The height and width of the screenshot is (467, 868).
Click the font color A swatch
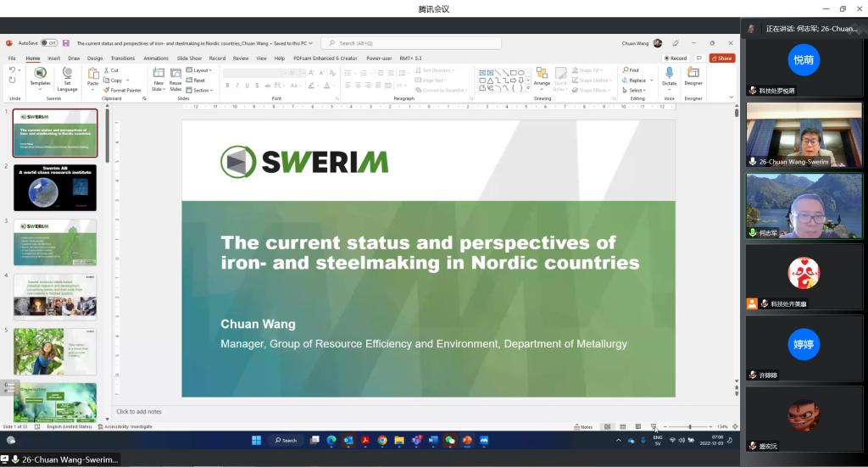326,86
